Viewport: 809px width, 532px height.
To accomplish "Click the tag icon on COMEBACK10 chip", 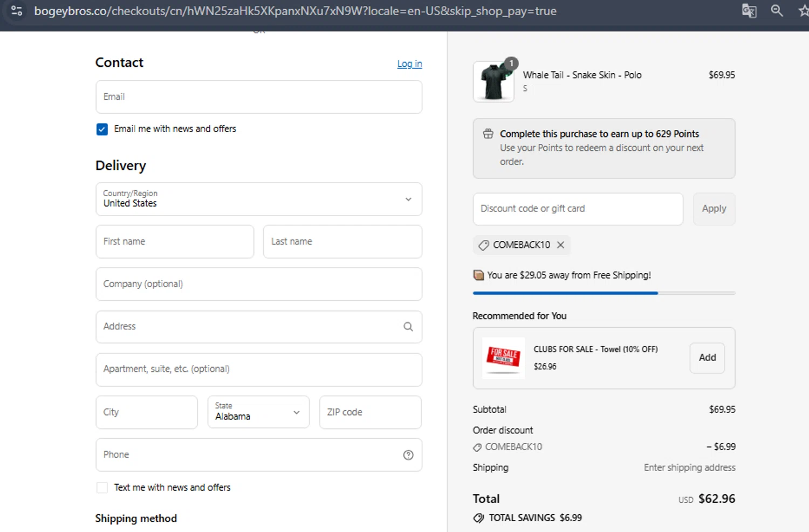I will 484,245.
